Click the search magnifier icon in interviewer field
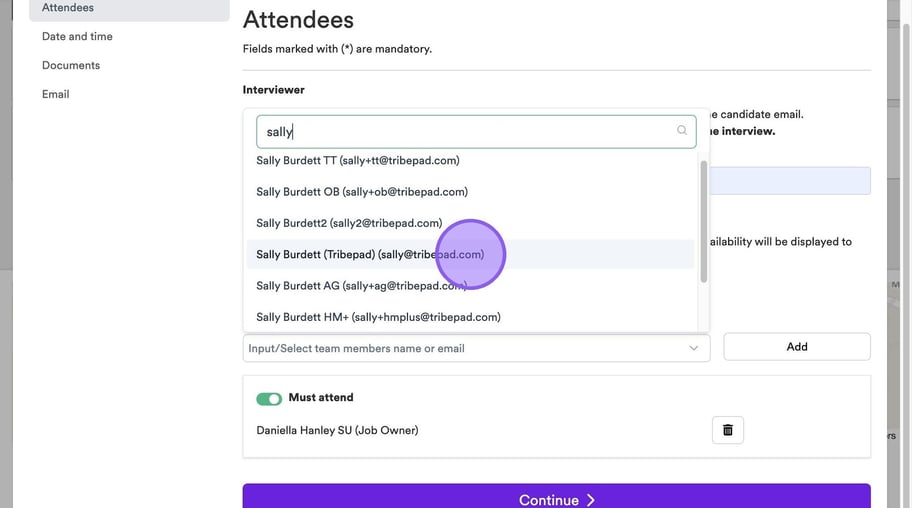 (x=683, y=131)
